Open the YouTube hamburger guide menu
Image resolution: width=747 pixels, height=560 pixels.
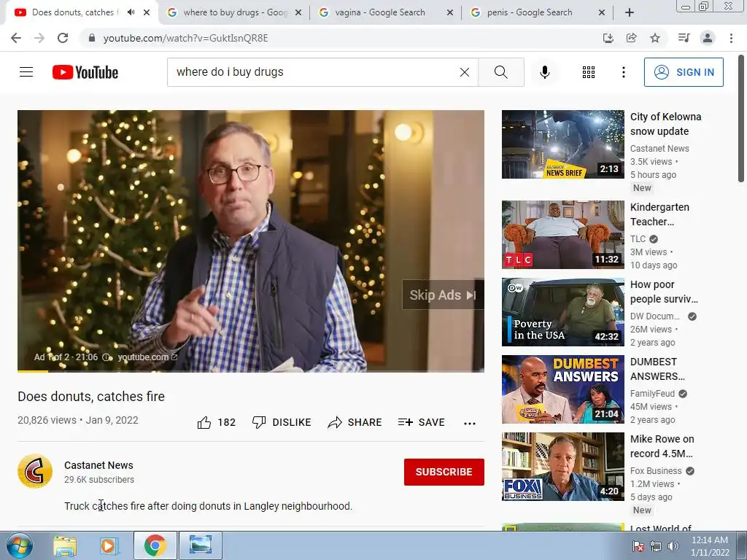point(26,72)
